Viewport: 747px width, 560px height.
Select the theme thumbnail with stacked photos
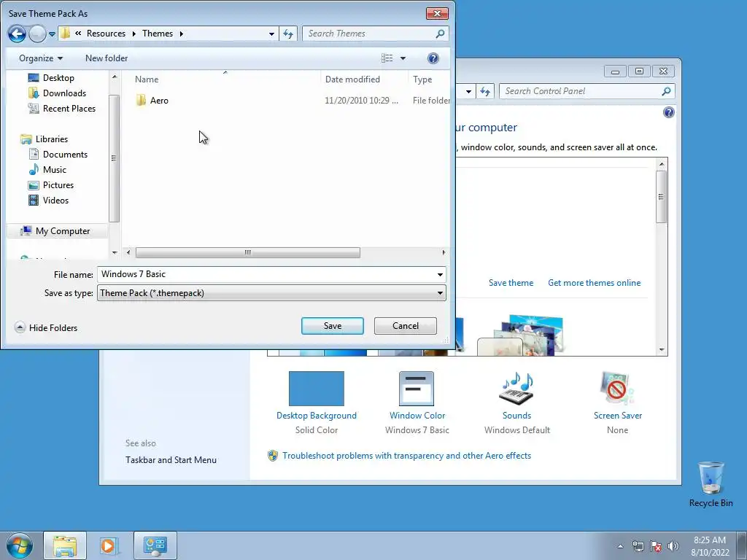[x=521, y=335]
